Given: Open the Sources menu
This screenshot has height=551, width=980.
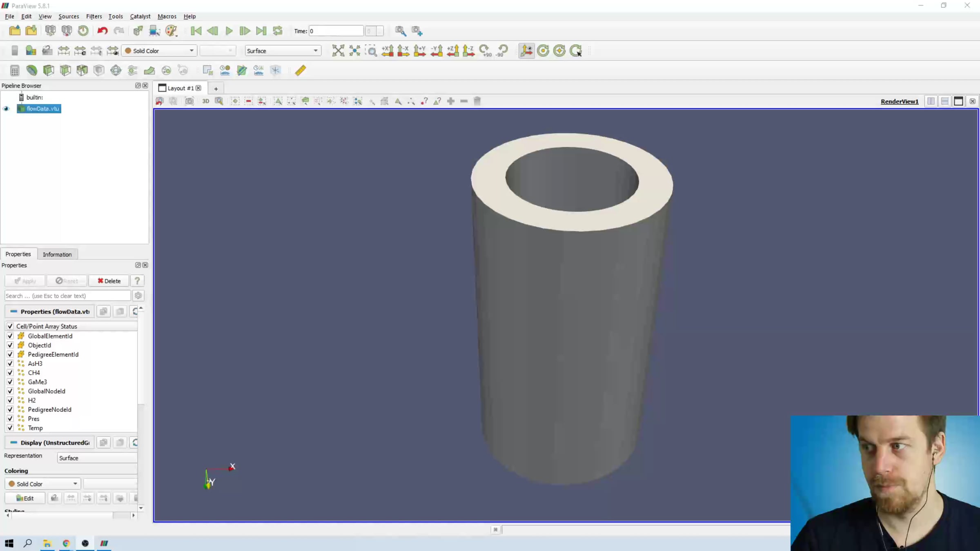Looking at the screenshot, I should tap(69, 16).
